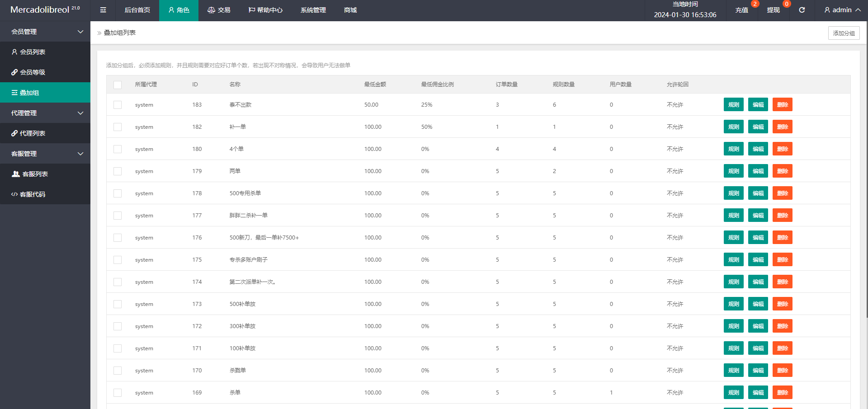Open 会员列表 member list in sidebar
The height and width of the screenshot is (409, 868).
[x=45, y=52]
